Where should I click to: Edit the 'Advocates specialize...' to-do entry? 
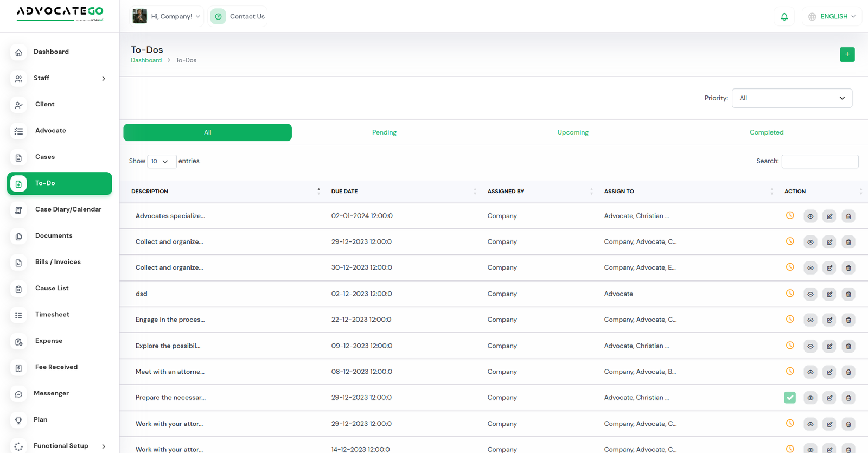(829, 216)
